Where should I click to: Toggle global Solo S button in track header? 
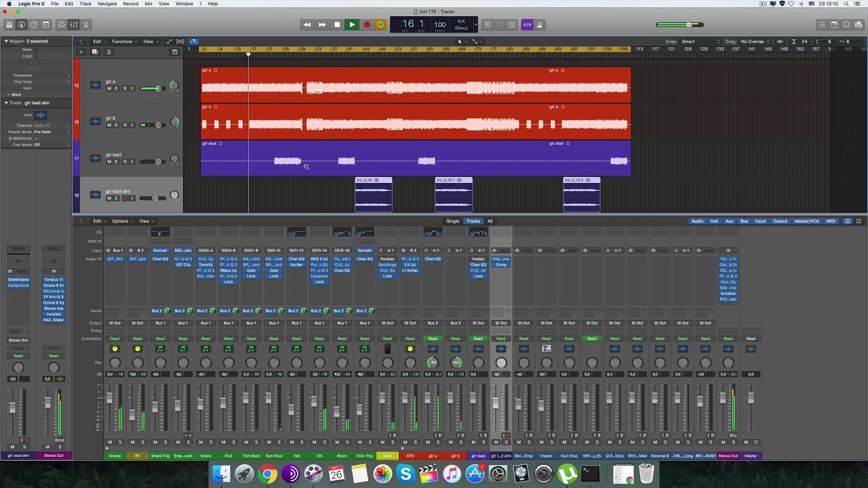point(108,52)
